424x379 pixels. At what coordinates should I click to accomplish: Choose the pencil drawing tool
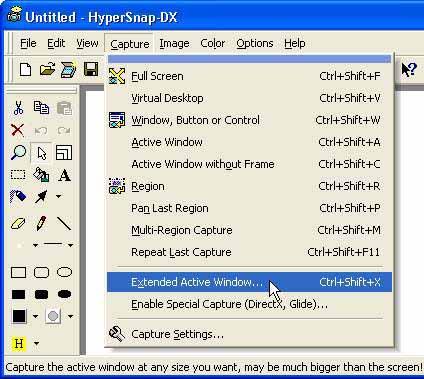tap(41, 223)
